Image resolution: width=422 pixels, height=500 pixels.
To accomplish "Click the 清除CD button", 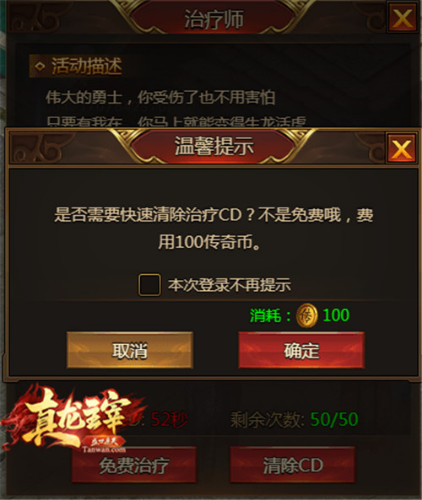I will pos(293,465).
